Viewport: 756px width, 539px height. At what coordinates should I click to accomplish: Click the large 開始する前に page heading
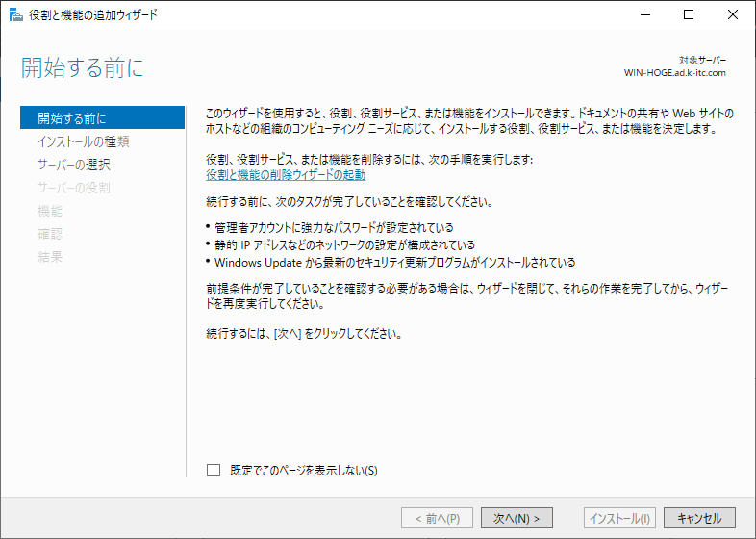click(x=83, y=67)
